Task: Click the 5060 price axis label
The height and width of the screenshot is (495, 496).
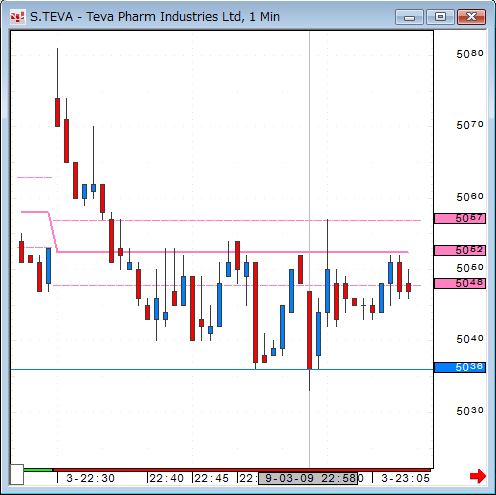Action: (x=470, y=197)
